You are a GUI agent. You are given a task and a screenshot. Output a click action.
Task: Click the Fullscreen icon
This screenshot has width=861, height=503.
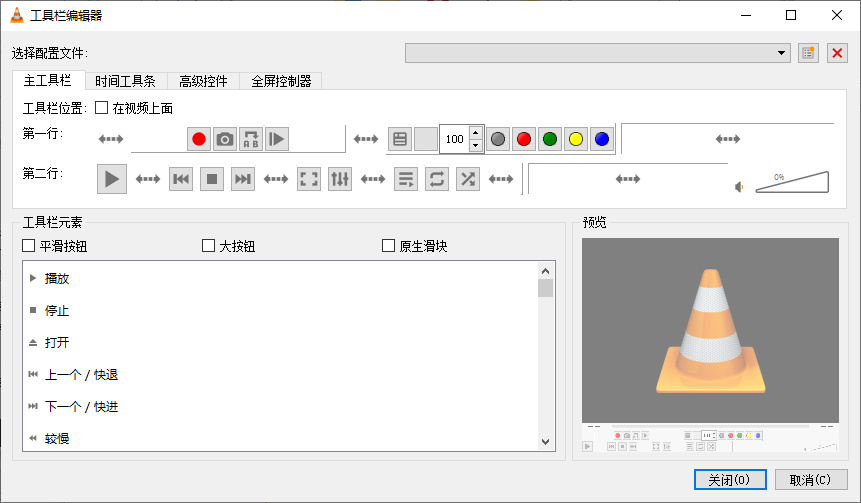coord(309,179)
